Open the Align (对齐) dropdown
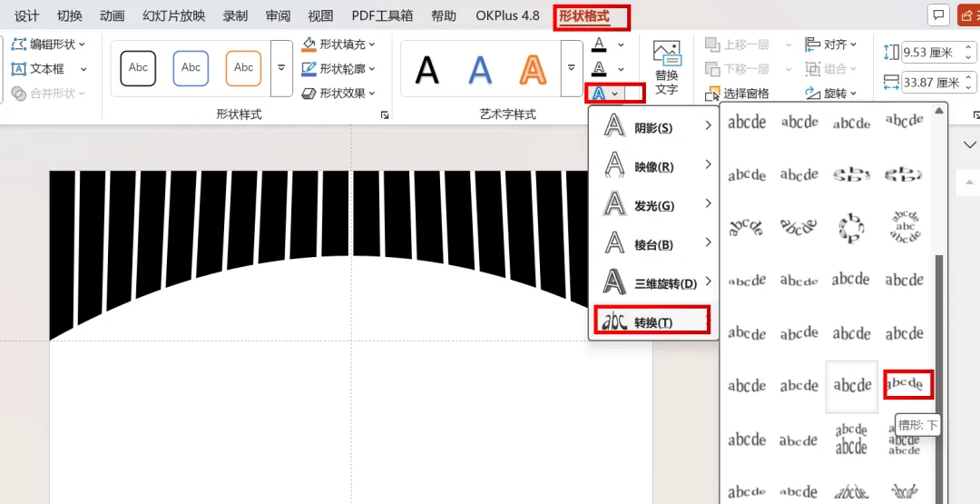Screen dimensions: 980x504 (x=830, y=44)
